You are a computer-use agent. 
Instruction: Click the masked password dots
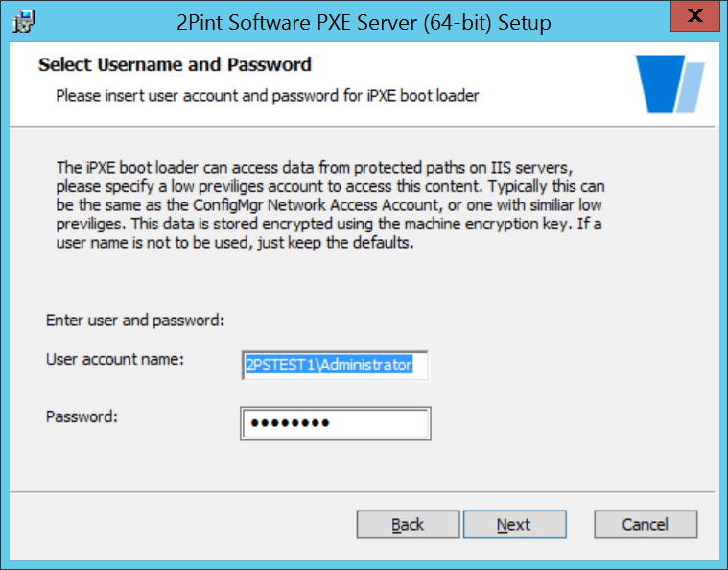[x=291, y=423]
